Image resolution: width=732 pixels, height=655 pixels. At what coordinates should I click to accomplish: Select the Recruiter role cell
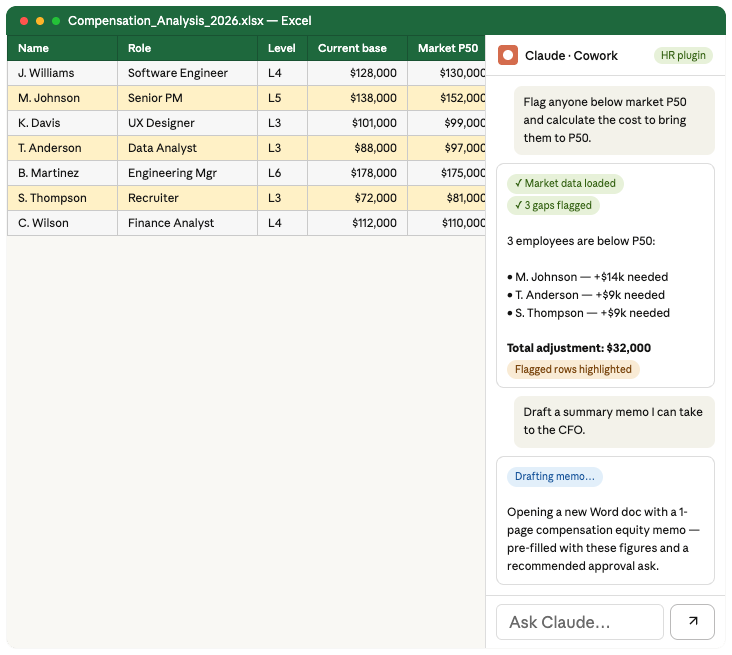point(187,198)
